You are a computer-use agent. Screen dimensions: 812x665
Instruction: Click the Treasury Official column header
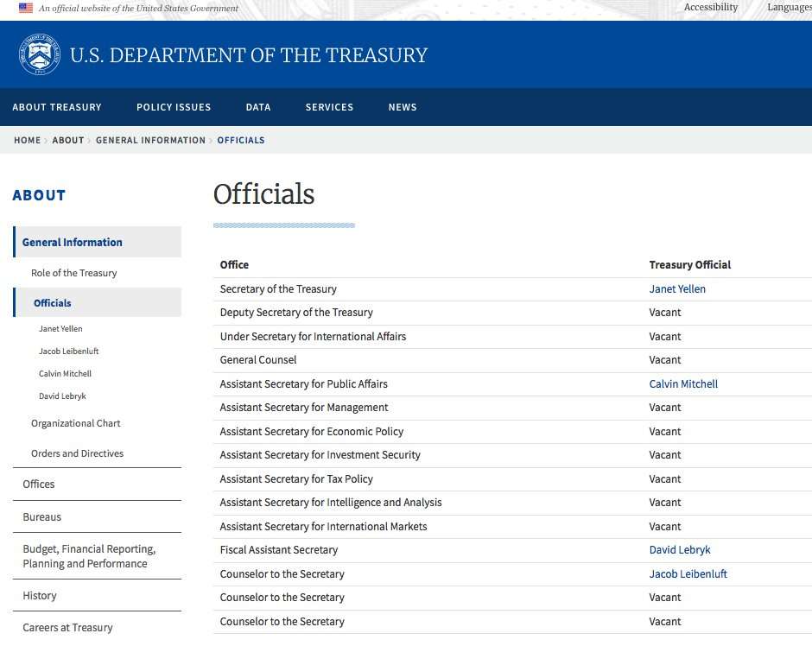690,264
